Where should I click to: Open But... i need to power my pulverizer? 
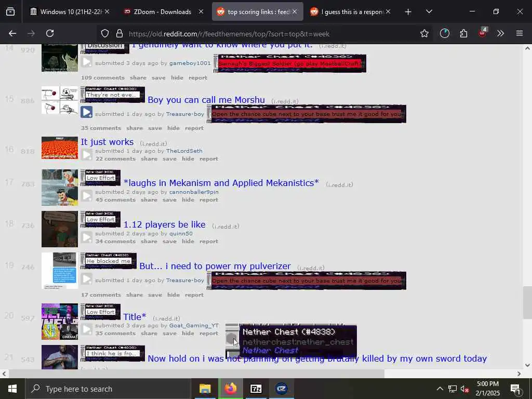pos(215,266)
